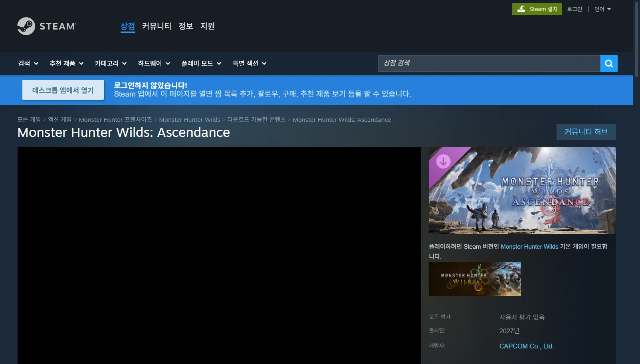Image resolution: width=640 pixels, height=364 pixels.
Task: Expand the 특별 섹션 dropdown
Action: point(250,63)
